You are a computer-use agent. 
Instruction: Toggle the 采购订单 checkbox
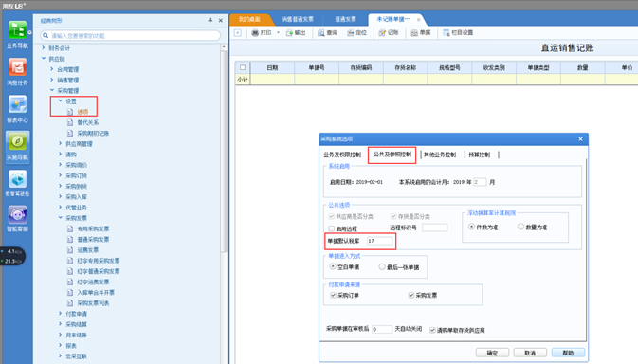[333, 295]
